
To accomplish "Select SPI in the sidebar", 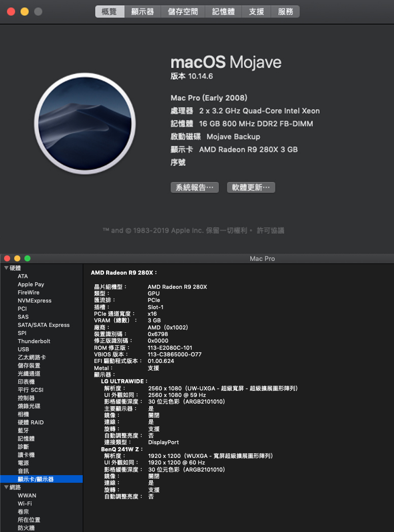I will click(x=22, y=333).
